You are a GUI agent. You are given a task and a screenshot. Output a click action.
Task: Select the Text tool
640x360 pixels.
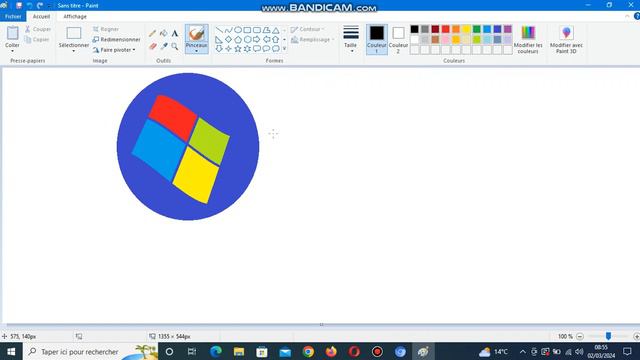pyautogui.click(x=175, y=33)
